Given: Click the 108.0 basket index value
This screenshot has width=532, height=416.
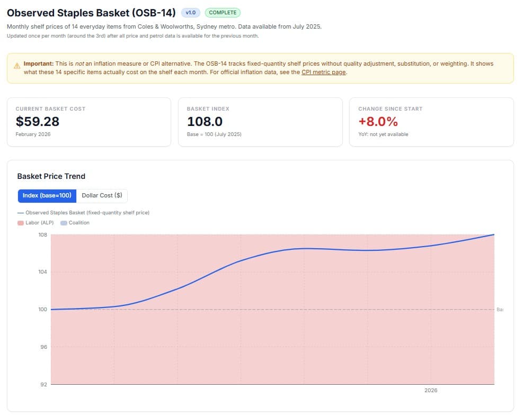Looking at the screenshot, I should point(205,122).
